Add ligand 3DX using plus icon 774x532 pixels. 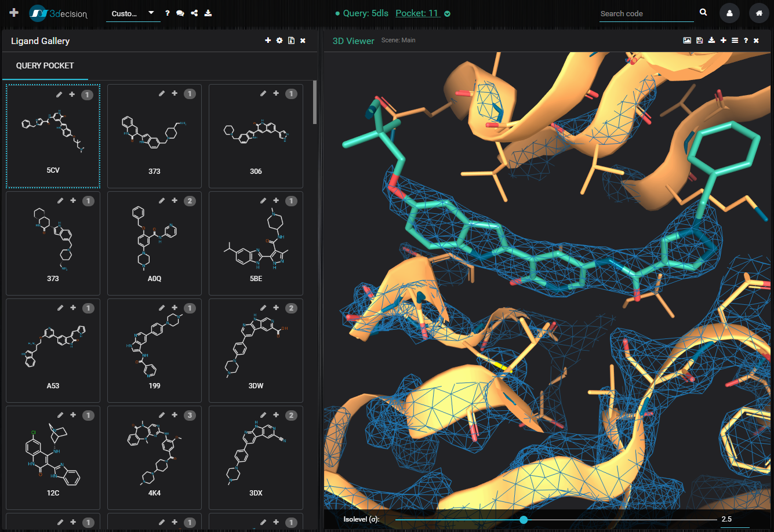276,415
